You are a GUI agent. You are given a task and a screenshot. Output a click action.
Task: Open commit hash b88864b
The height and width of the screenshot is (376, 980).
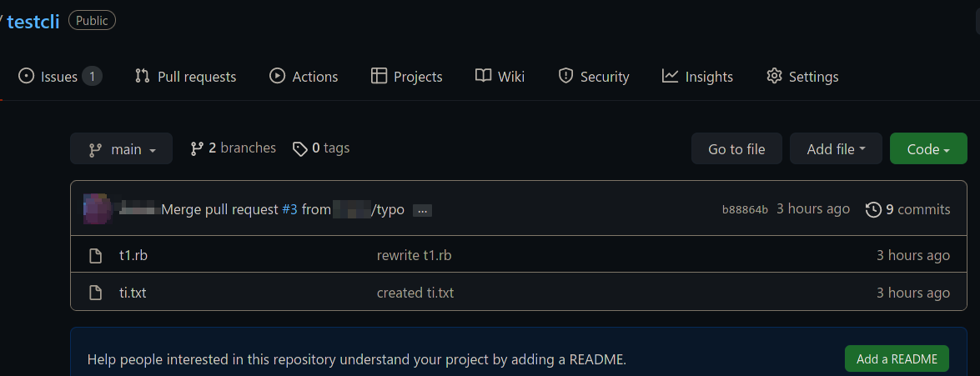click(745, 209)
